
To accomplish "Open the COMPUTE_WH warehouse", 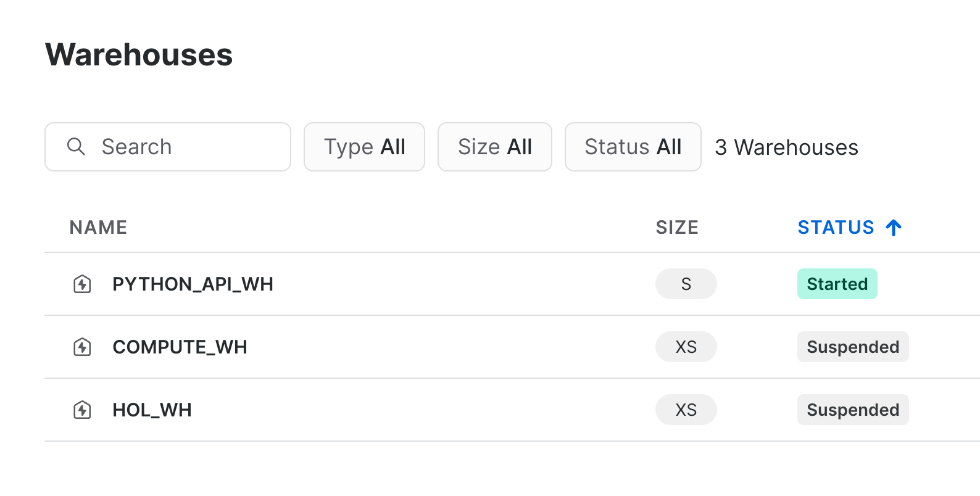I will tap(180, 347).
